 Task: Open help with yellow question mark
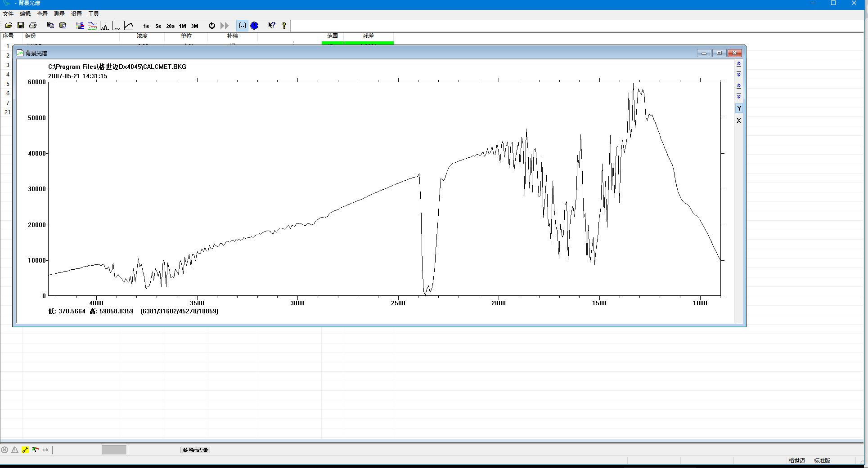284,26
